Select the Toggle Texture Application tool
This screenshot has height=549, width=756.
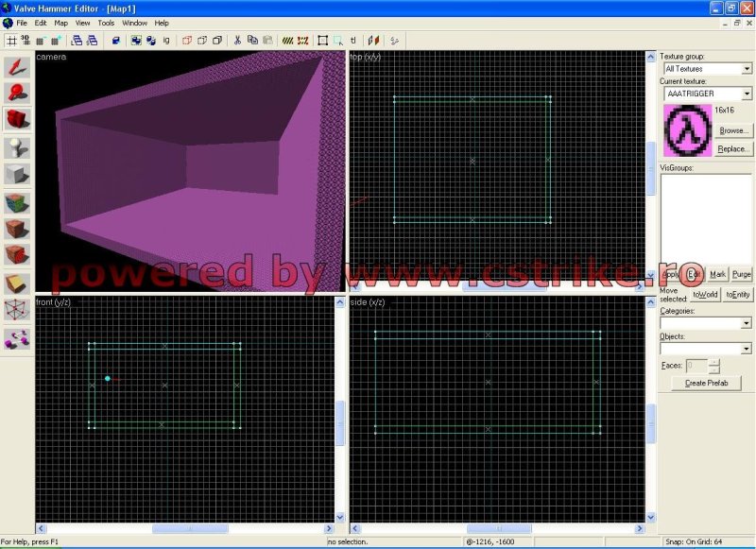[17, 202]
